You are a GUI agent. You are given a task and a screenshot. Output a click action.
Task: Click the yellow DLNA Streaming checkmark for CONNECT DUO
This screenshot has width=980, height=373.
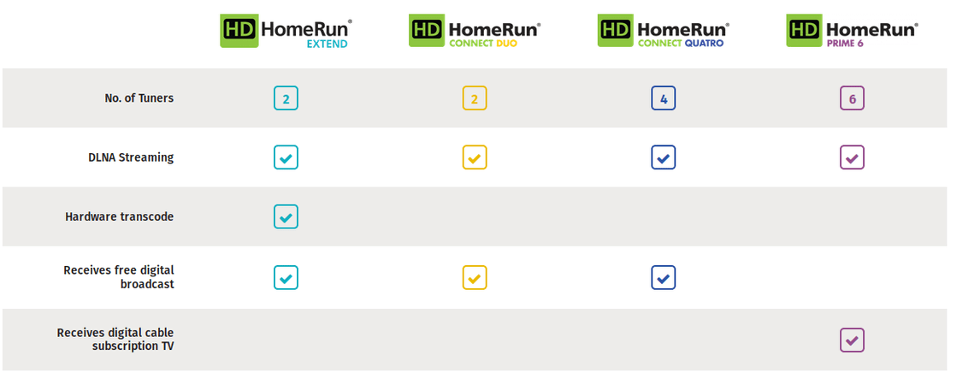(475, 157)
